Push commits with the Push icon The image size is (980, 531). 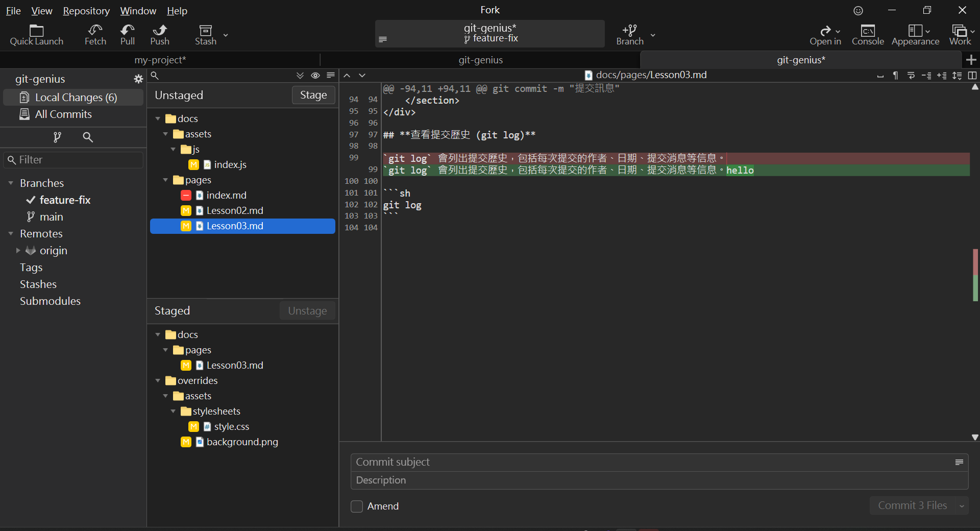coord(160,35)
